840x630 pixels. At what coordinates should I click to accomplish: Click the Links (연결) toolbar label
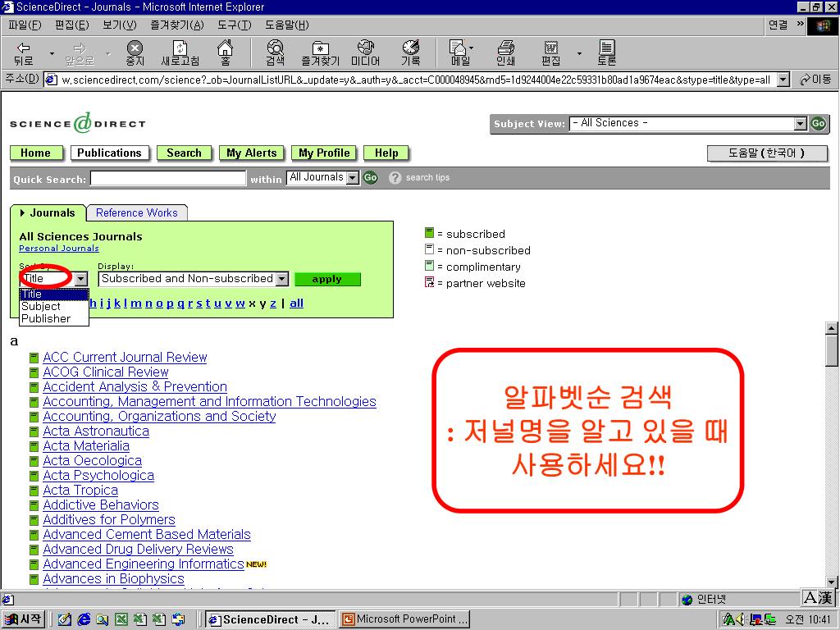click(778, 25)
